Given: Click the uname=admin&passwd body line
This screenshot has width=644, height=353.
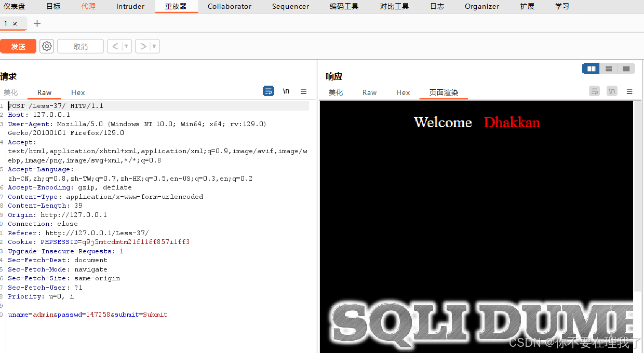Looking at the screenshot, I should pos(88,315).
